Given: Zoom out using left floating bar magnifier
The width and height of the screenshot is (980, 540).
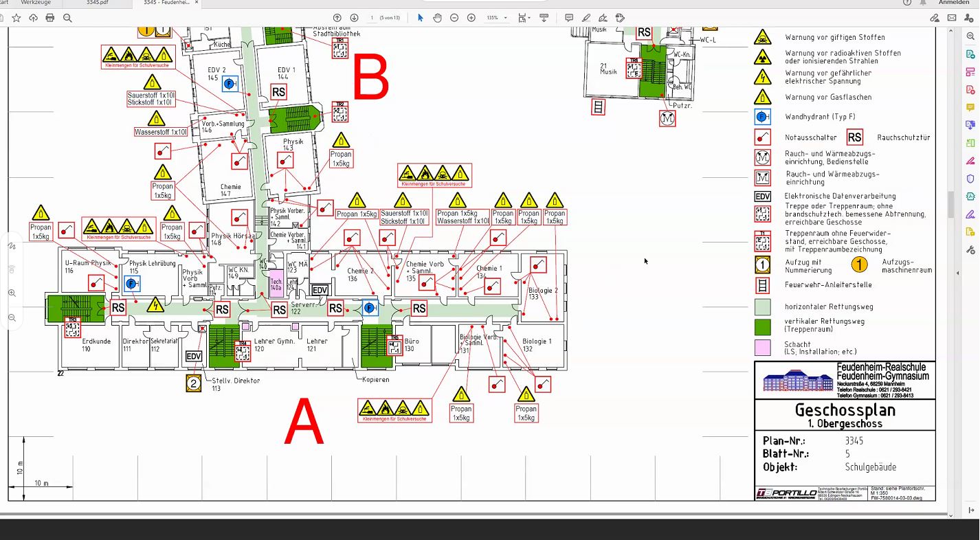Looking at the screenshot, I should coord(12,317).
